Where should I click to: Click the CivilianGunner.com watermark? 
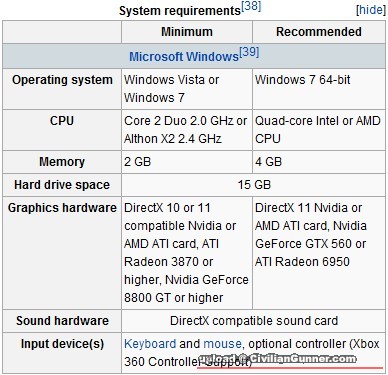[277, 359]
